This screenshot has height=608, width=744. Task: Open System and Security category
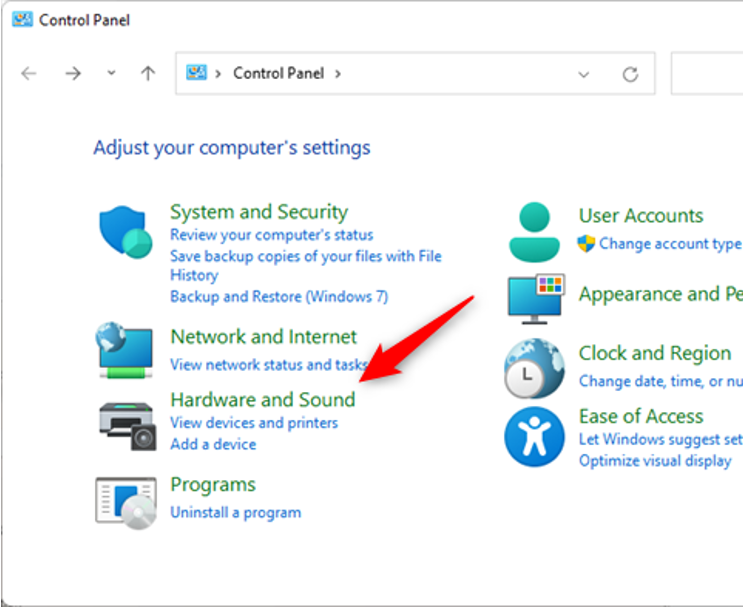(259, 212)
